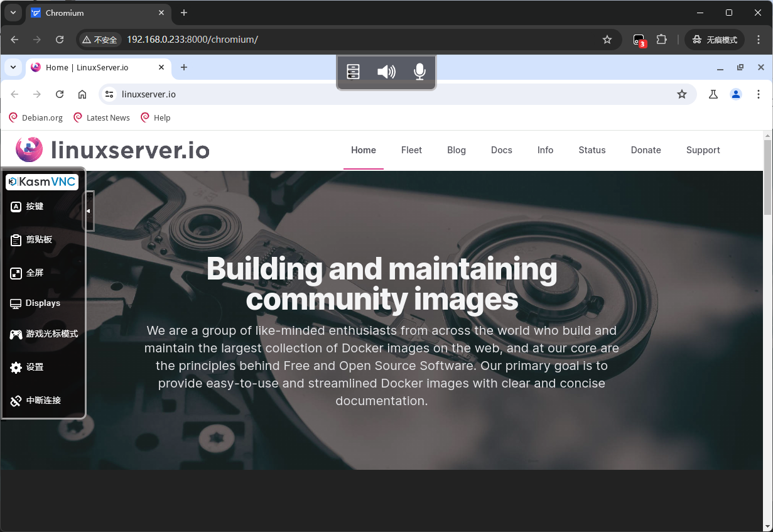The image size is (773, 532).
Task: Select the Home nav item
Action: click(x=364, y=150)
